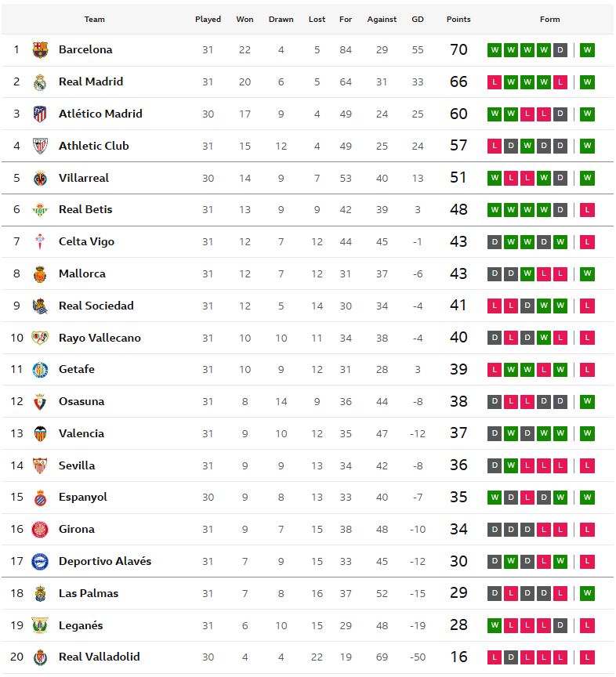Open the Mallorca team link

pos(82,273)
